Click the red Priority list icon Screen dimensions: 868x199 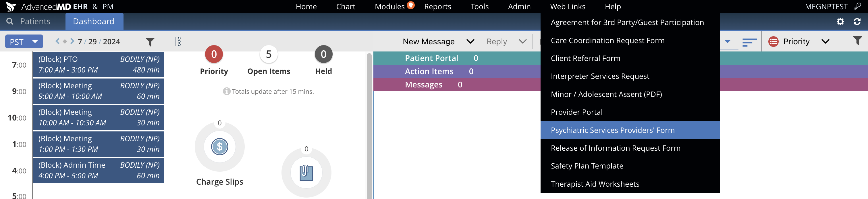point(773,41)
